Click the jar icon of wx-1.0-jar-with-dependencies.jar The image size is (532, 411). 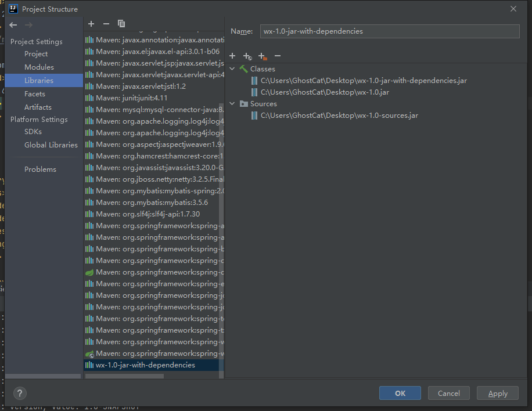pos(254,81)
